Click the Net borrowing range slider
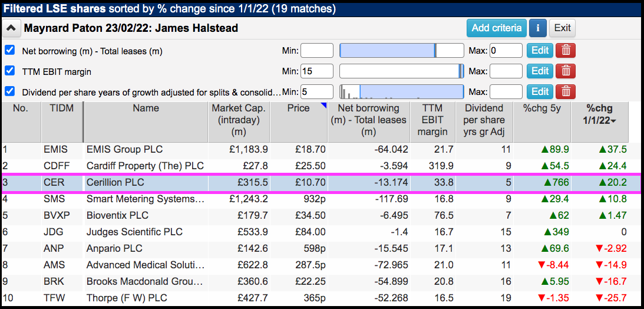The image size is (644, 309). pyautogui.click(x=402, y=51)
